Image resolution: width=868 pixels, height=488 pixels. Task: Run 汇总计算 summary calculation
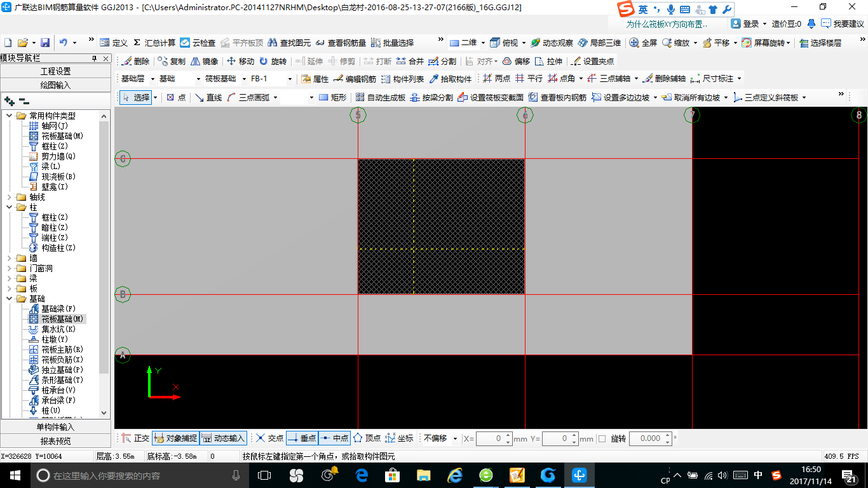coord(154,43)
